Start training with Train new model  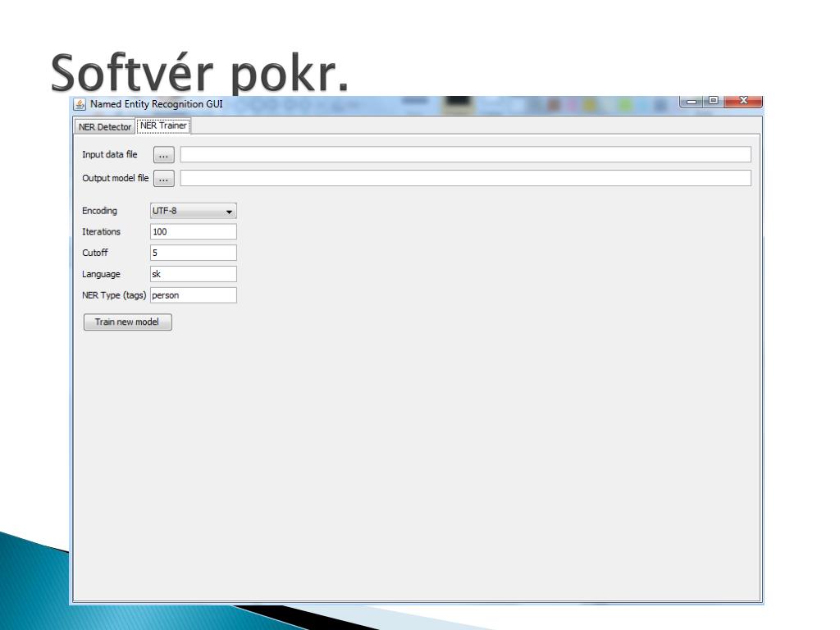[x=127, y=322]
